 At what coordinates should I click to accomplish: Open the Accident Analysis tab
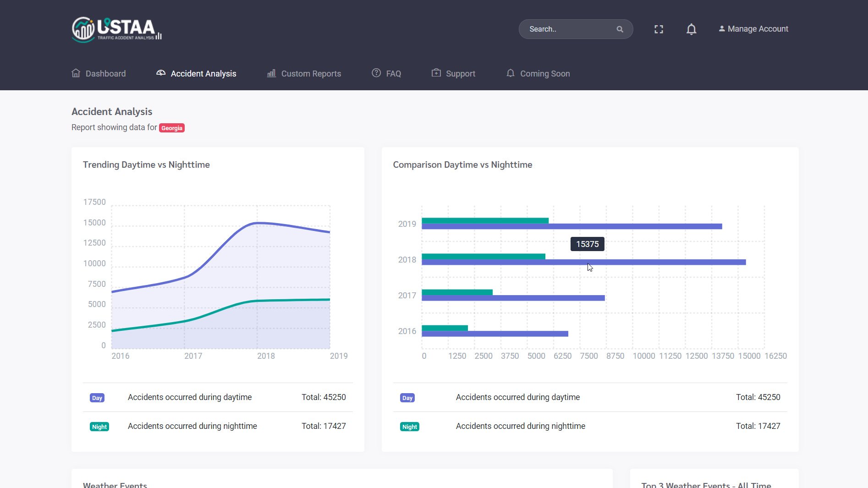pos(203,74)
